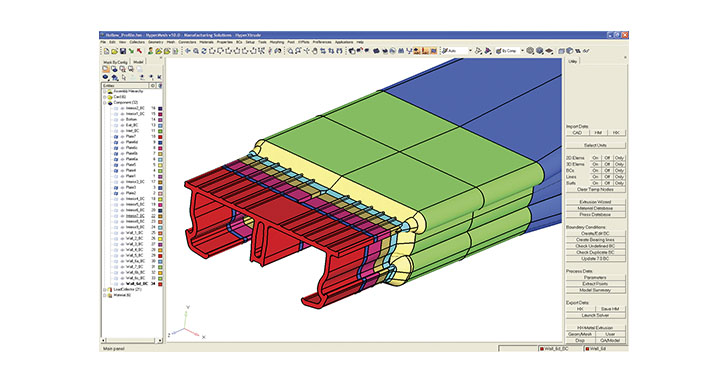This screenshot has width=726, height=383.
Task: Show Surfs Only in utility panel
Action: point(620,183)
